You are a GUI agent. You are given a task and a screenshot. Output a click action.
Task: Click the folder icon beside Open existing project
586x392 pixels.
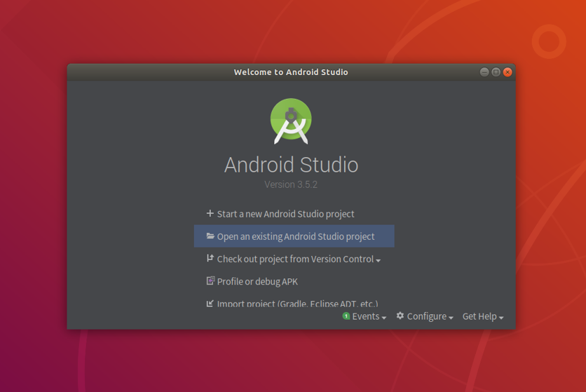pyautogui.click(x=210, y=236)
